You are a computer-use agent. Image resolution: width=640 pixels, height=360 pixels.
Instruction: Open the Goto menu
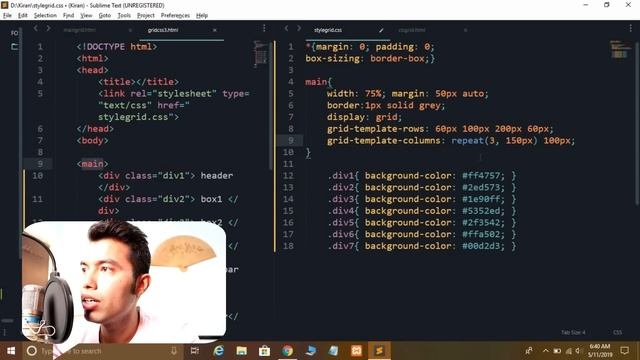105,16
